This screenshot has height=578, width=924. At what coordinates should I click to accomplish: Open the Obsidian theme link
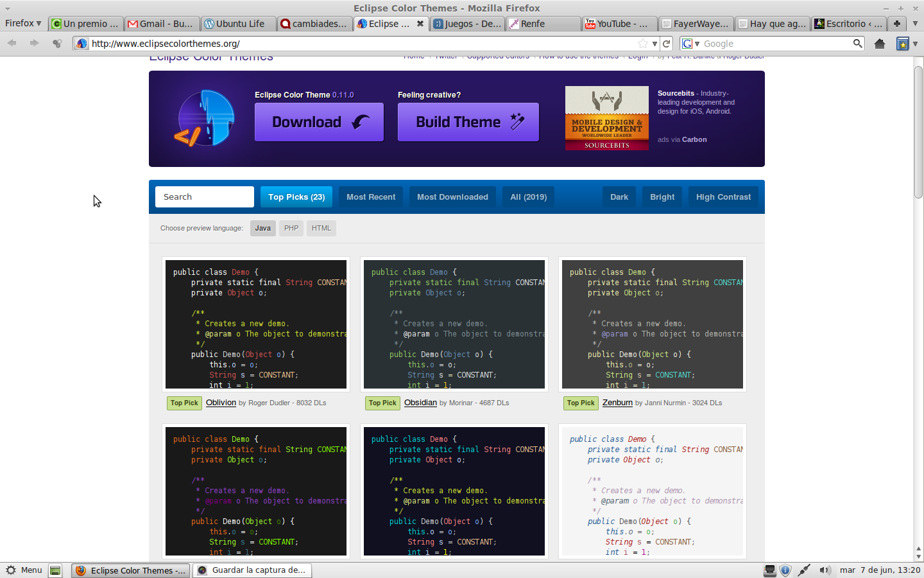(420, 403)
